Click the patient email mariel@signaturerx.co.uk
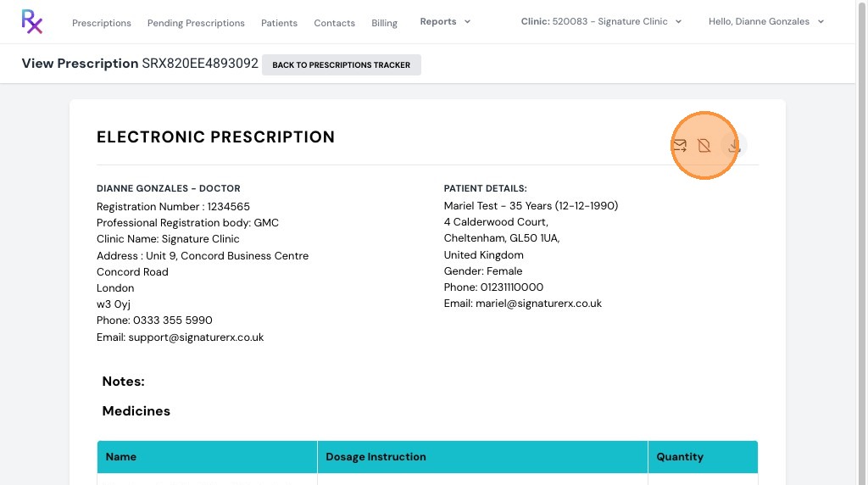The width and height of the screenshot is (868, 485). click(538, 304)
